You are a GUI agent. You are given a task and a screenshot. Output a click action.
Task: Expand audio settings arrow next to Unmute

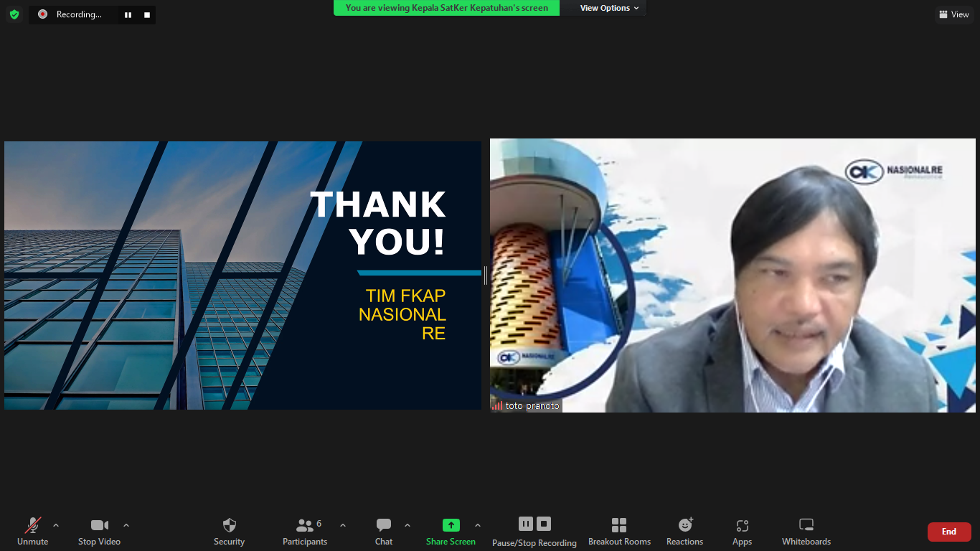pyautogui.click(x=56, y=525)
